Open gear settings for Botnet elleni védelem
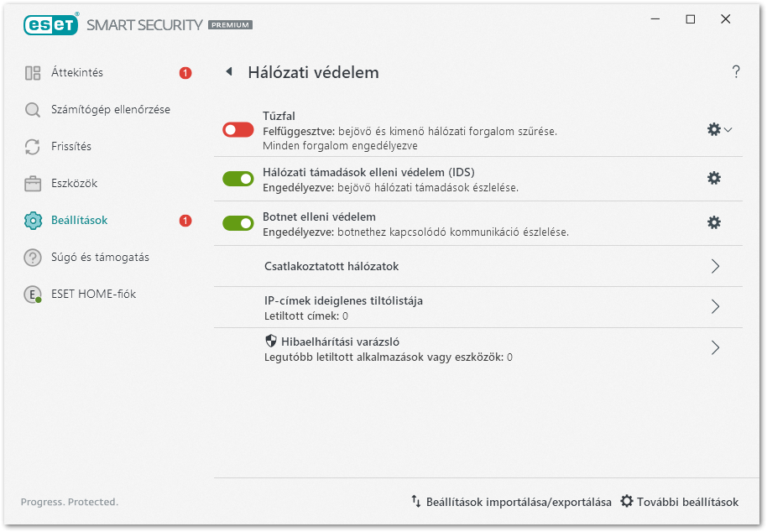Viewport: 767px width, 532px height. click(714, 222)
